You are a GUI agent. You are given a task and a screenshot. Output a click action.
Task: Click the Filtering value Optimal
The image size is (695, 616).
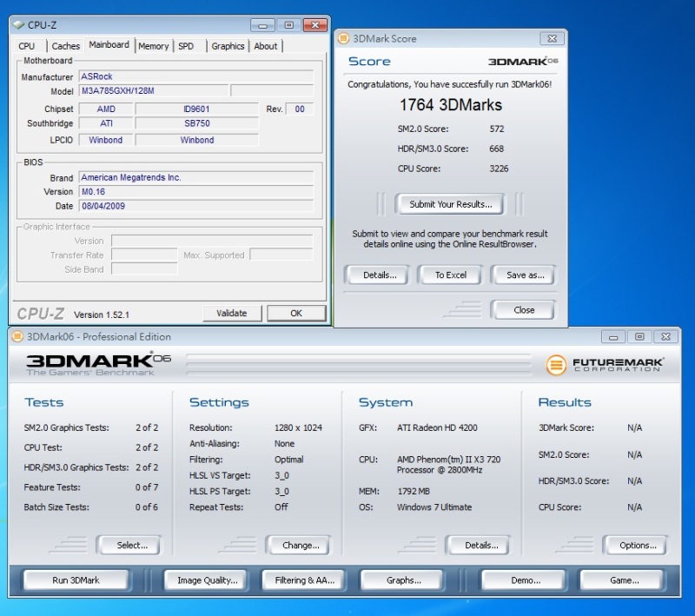[x=289, y=460]
